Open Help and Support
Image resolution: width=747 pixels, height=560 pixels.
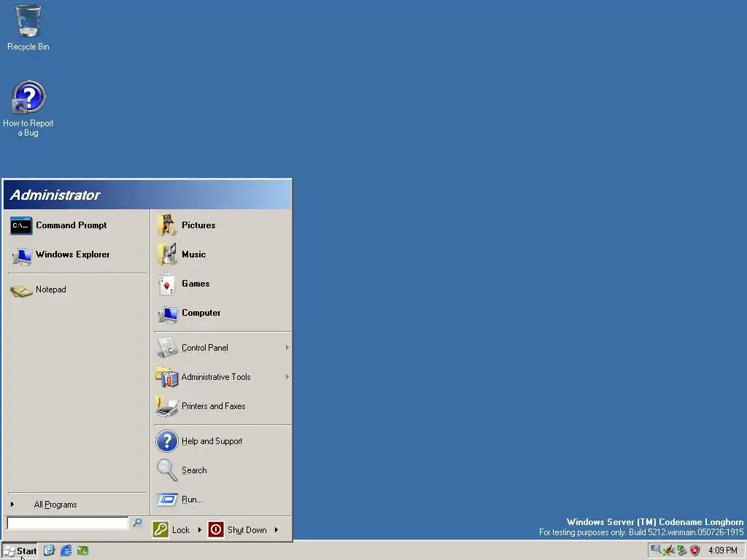point(222,441)
